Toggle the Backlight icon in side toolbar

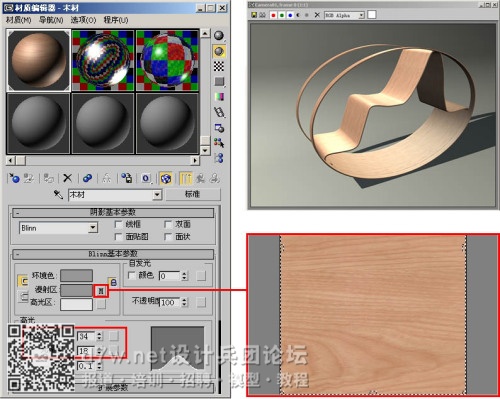pos(219,51)
